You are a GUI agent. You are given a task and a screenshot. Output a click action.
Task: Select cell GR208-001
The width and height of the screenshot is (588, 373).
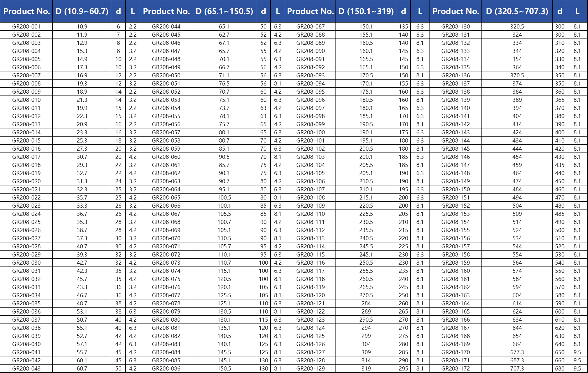click(26, 27)
